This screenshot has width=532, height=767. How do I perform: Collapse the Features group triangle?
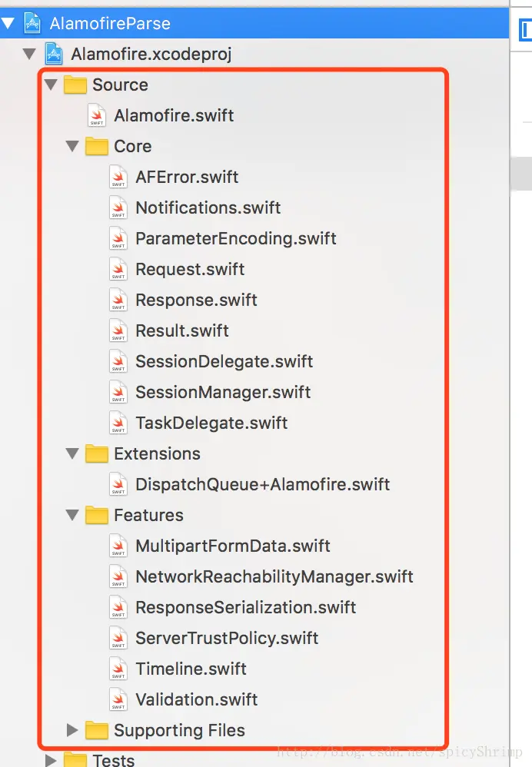tap(72, 515)
